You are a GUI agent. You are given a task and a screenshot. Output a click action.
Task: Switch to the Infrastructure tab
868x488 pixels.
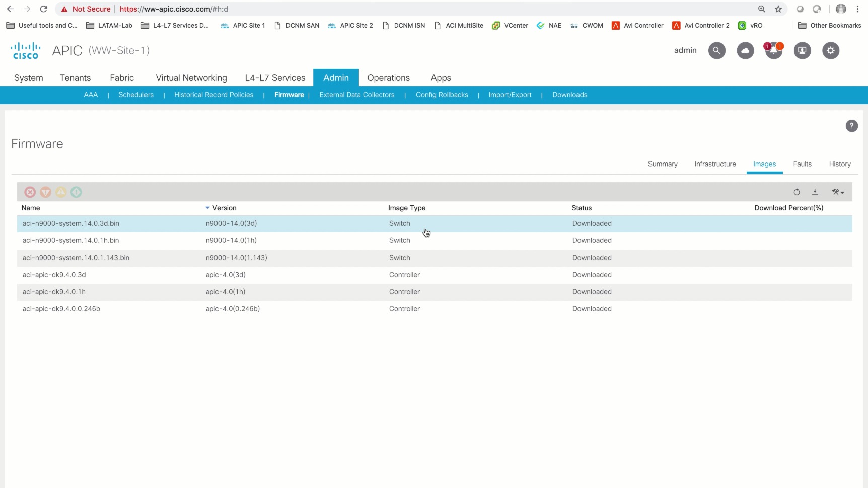click(715, 164)
